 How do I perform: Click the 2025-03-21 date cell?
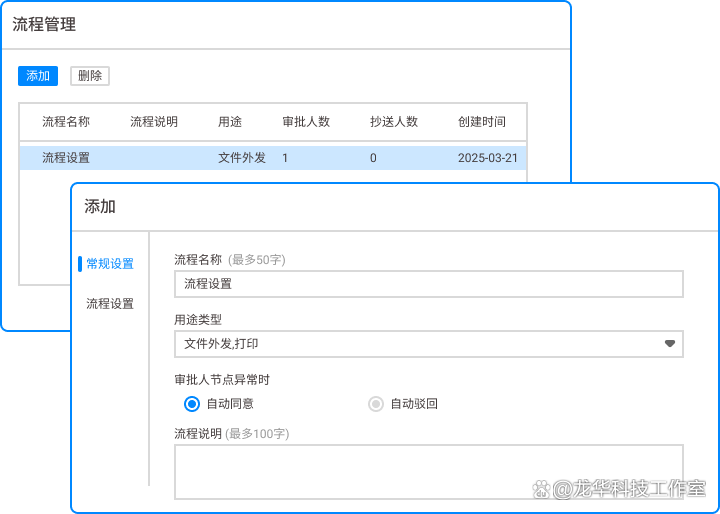[x=488, y=158]
